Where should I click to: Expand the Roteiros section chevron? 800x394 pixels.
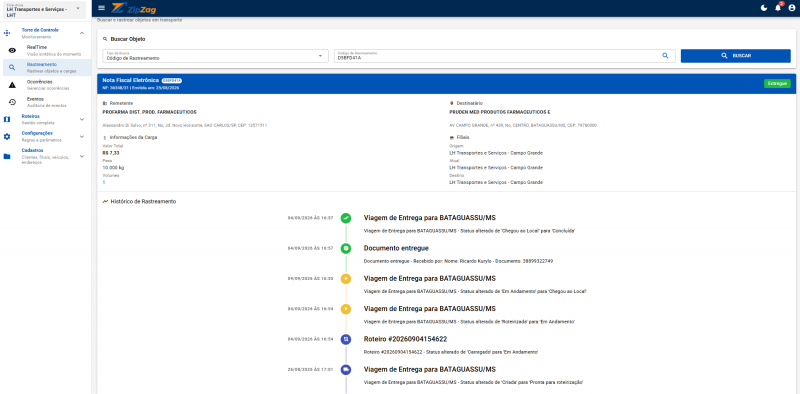point(82,119)
